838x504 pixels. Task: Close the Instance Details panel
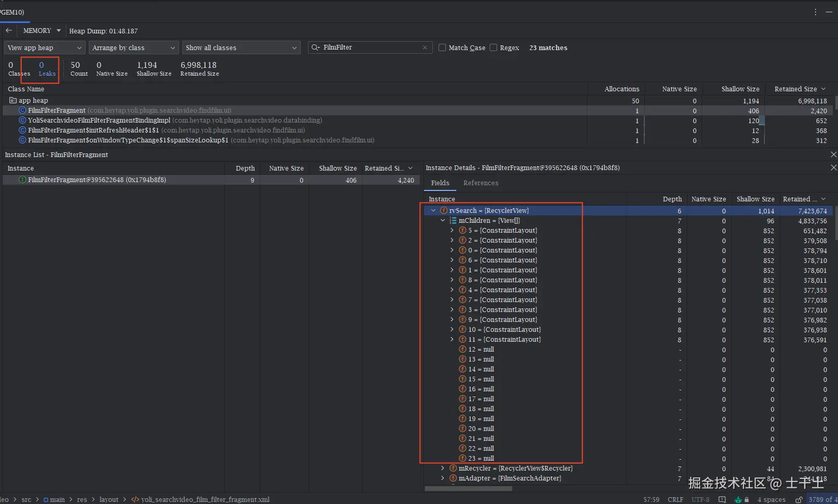(833, 167)
